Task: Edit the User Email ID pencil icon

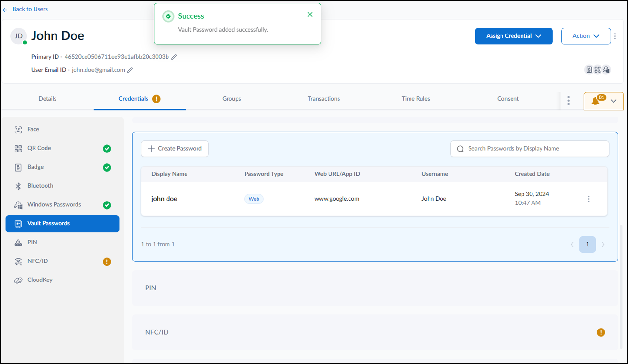Action: [130, 70]
